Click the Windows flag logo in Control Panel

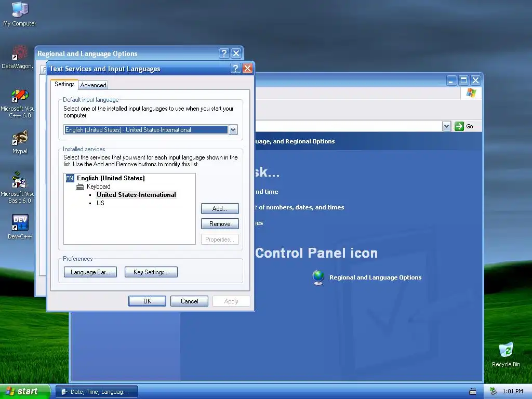(471, 92)
